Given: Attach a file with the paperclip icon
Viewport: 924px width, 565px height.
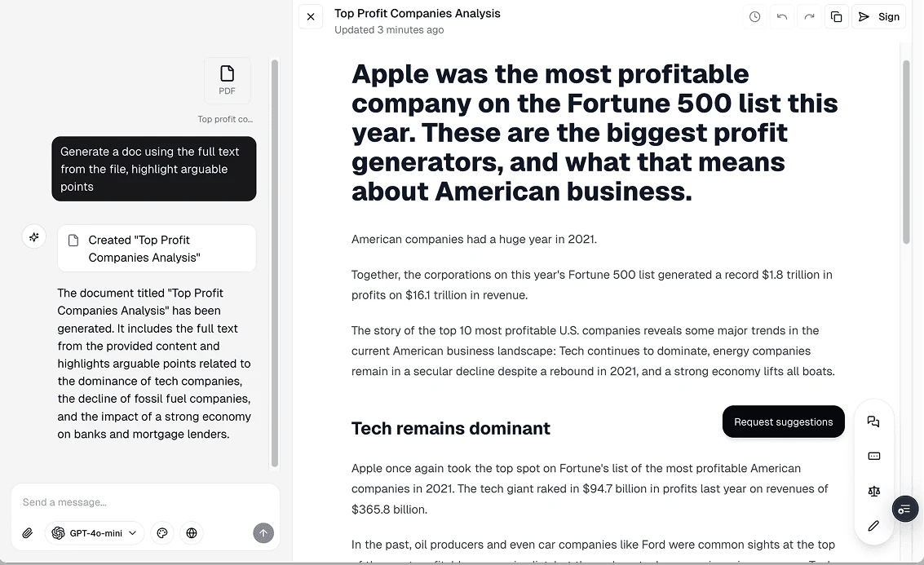Looking at the screenshot, I should click(27, 532).
